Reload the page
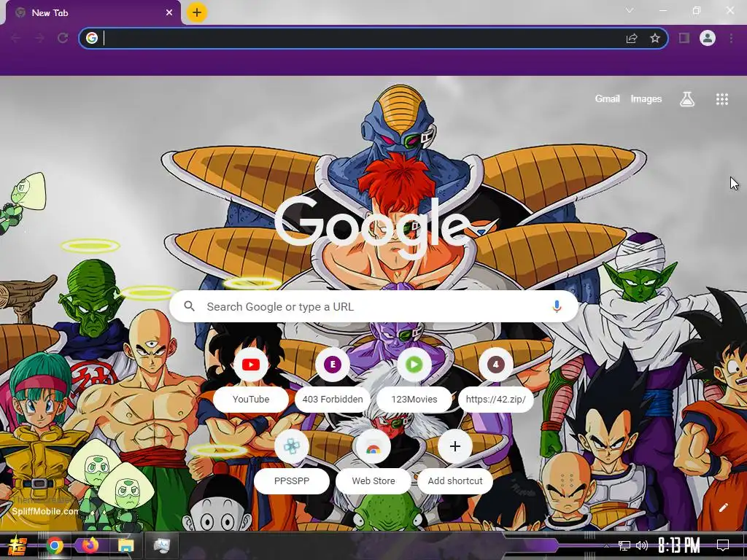 pos(63,38)
